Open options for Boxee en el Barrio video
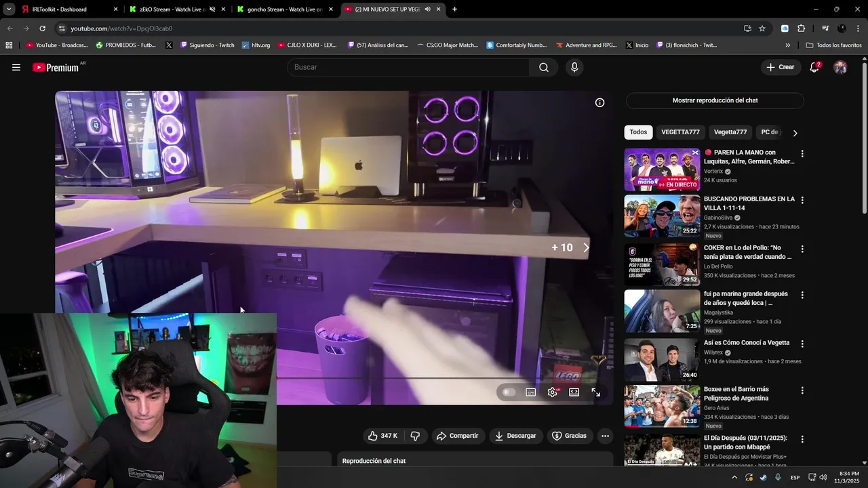 pyautogui.click(x=802, y=391)
